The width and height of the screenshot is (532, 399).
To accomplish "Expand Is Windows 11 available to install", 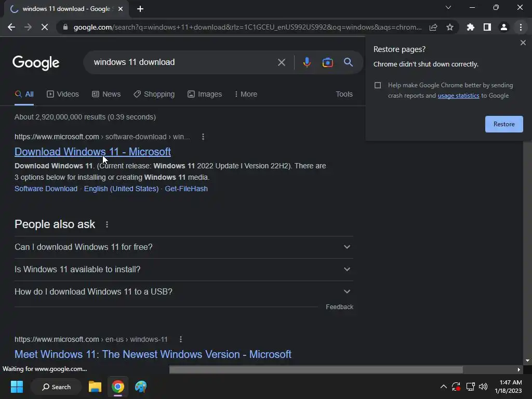I will click(183, 270).
